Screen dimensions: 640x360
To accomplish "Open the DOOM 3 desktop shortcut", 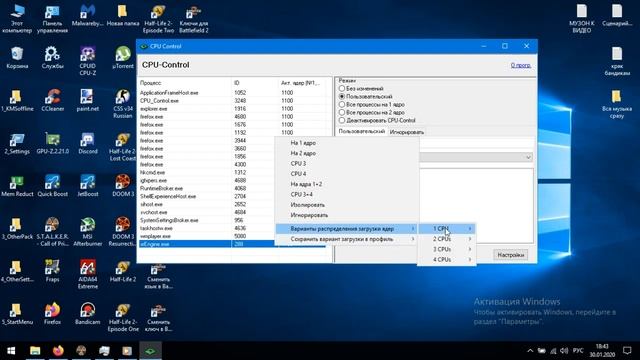I will point(123,186).
